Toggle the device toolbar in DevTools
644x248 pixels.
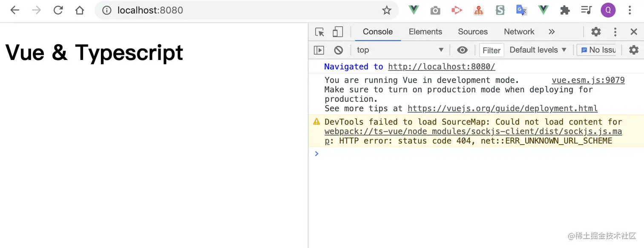338,32
